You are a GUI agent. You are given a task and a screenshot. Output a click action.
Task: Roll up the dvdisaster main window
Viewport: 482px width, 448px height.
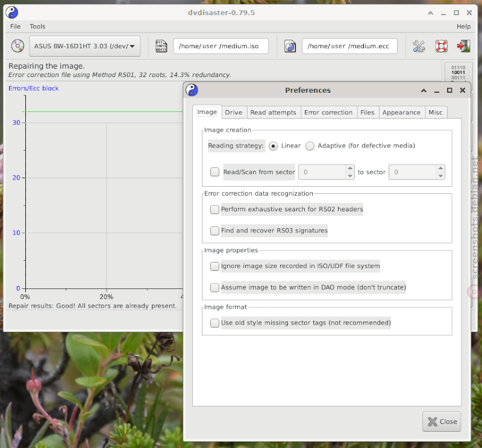(x=430, y=13)
